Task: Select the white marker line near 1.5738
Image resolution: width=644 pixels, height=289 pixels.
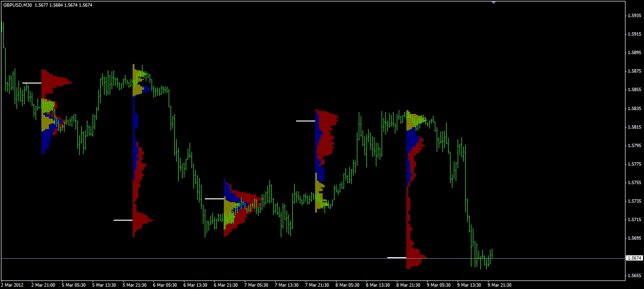Action: [x=214, y=199]
